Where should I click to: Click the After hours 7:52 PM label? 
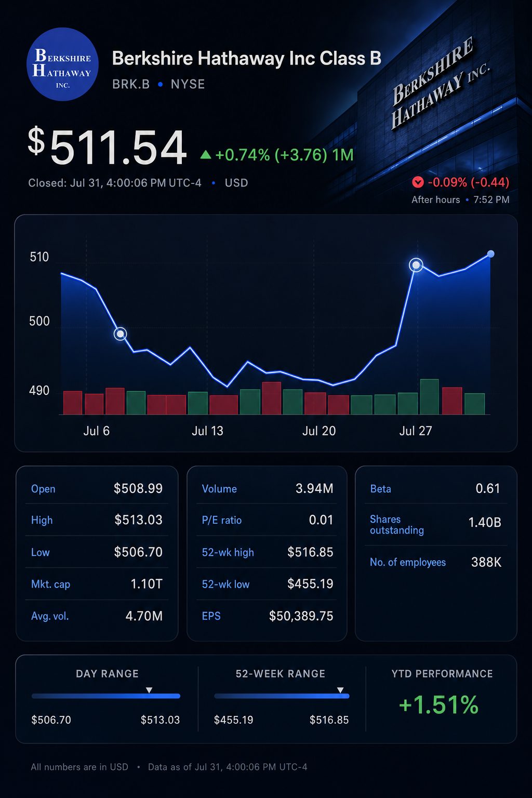pyautogui.click(x=460, y=199)
